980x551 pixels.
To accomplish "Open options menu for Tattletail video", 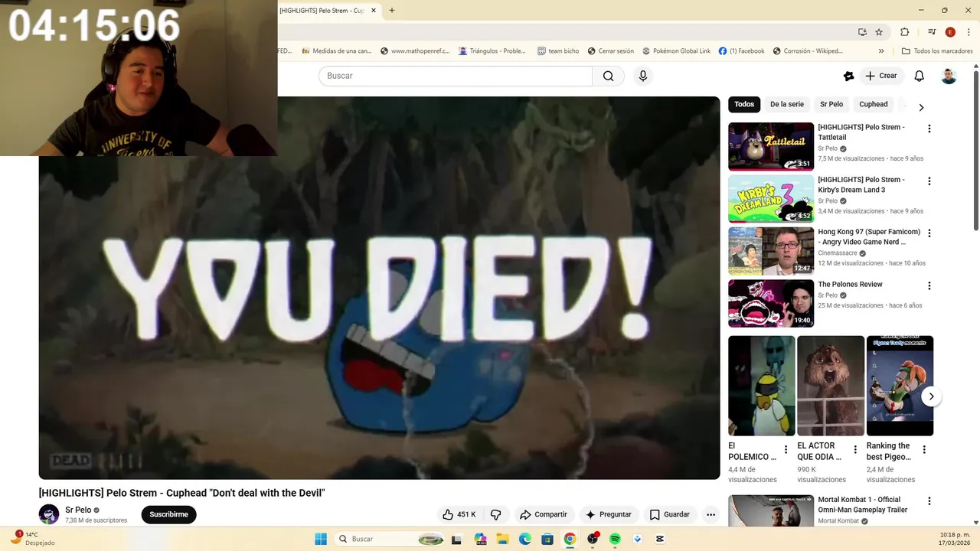I will click(x=929, y=129).
